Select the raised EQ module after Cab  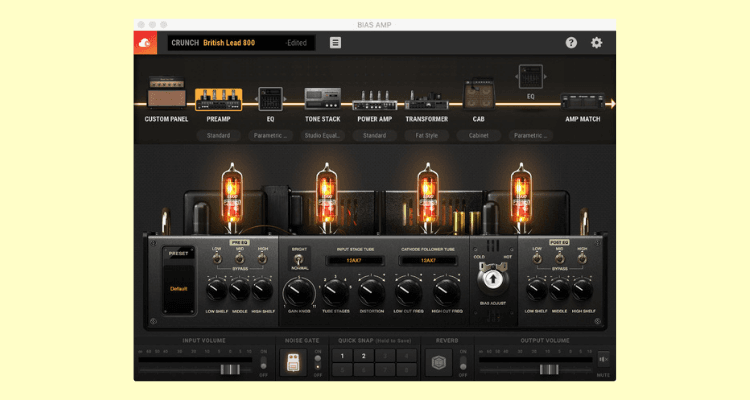pyautogui.click(x=530, y=77)
